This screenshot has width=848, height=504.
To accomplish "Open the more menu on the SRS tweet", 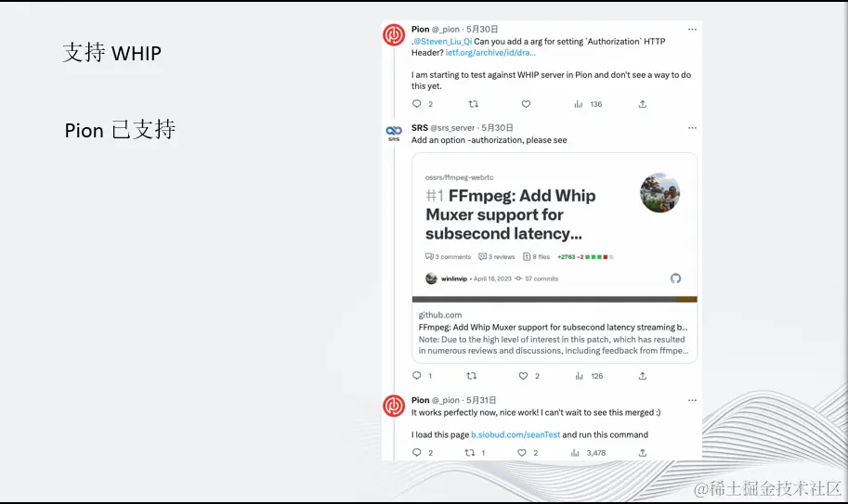I will 692,128.
